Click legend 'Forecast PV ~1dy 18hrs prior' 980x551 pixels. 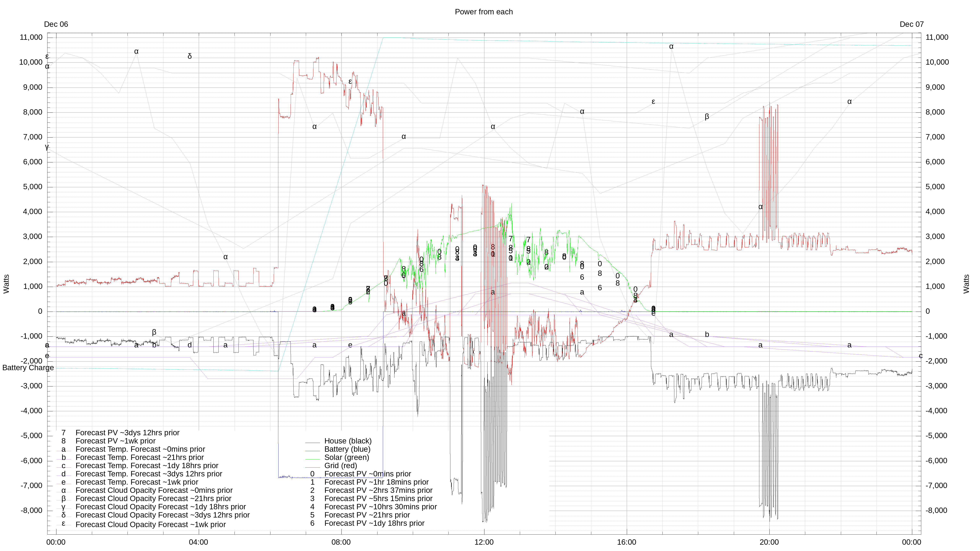point(374,523)
